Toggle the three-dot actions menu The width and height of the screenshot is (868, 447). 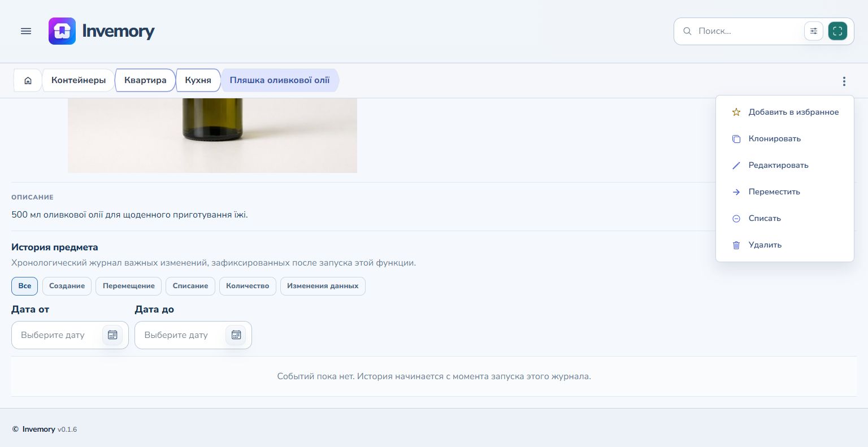click(844, 81)
